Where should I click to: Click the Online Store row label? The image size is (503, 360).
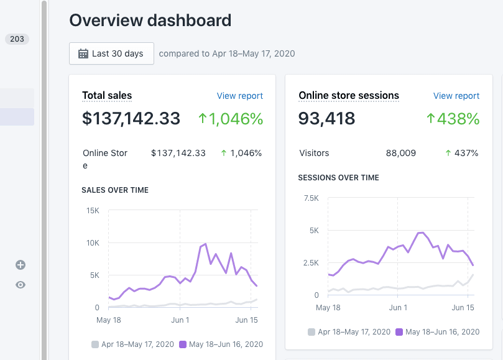click(105, 159)
